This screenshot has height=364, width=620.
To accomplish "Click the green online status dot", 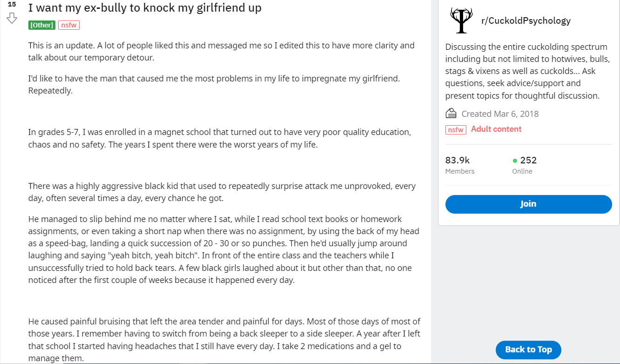I will (x=515, y=161).
